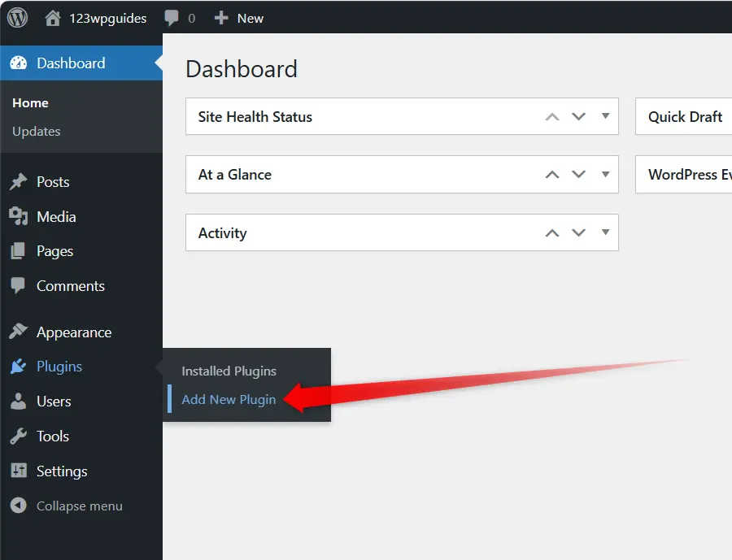732x560 pixels.
Task: Move Site Health Status panel down
Action: click(579, 116)
